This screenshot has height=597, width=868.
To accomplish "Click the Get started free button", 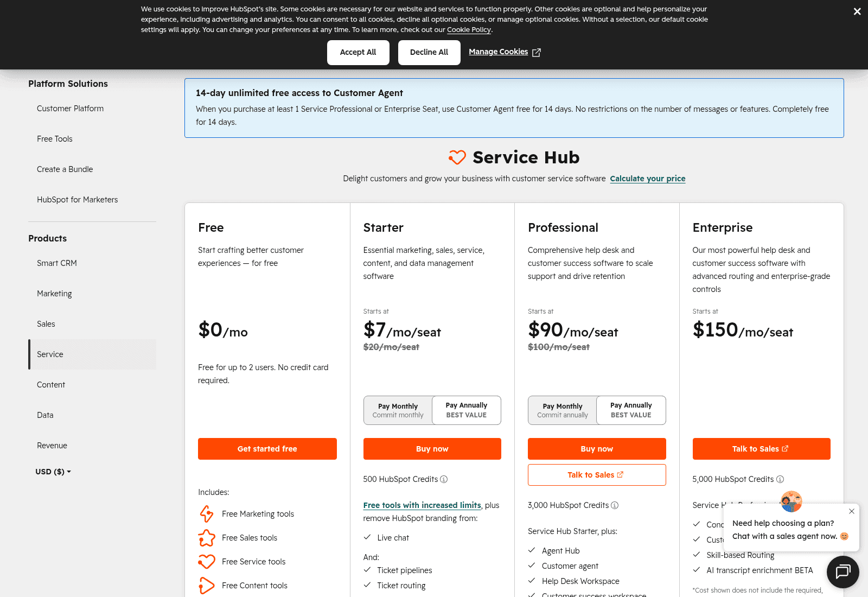I will 267,449.
